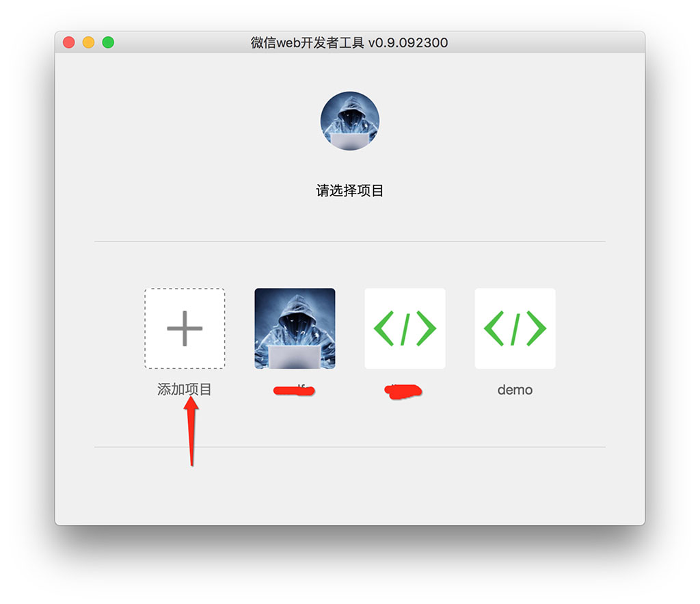Viewport: 700px width, 604px height.
Task: Close the 微信web开发者工具 window
Action: [x=69, y=42]
